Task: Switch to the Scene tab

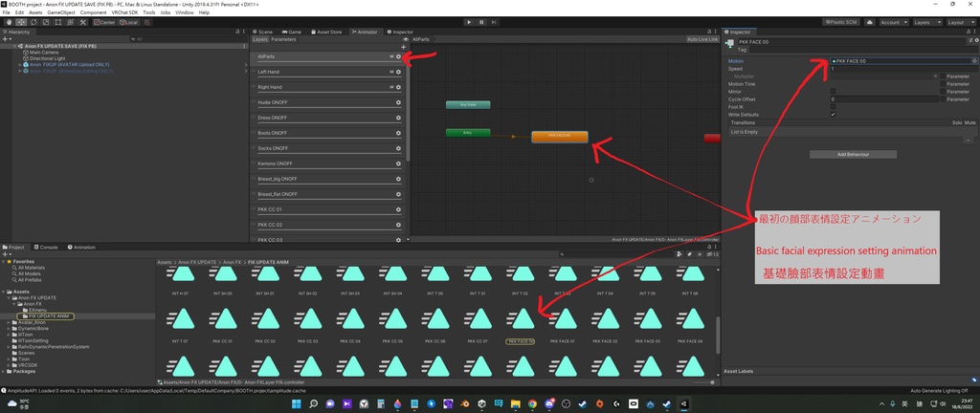Action: pos(262,32)
